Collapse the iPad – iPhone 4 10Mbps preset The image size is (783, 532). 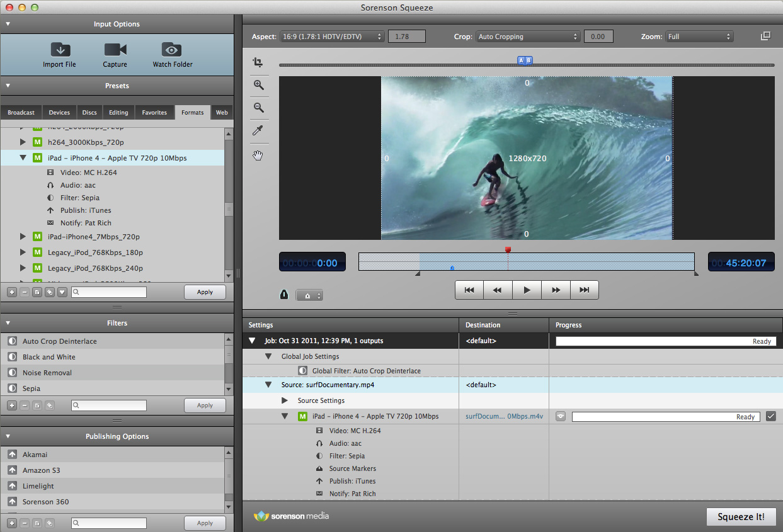[x=23, y=158]
